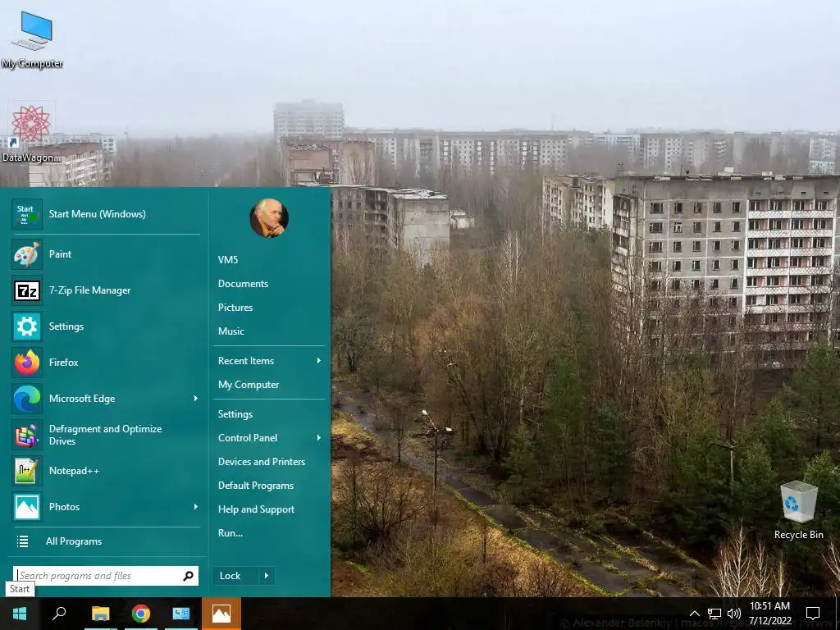840x630 pixels.
Task: Launch the Firefox icon
Action: pos(27,363)
